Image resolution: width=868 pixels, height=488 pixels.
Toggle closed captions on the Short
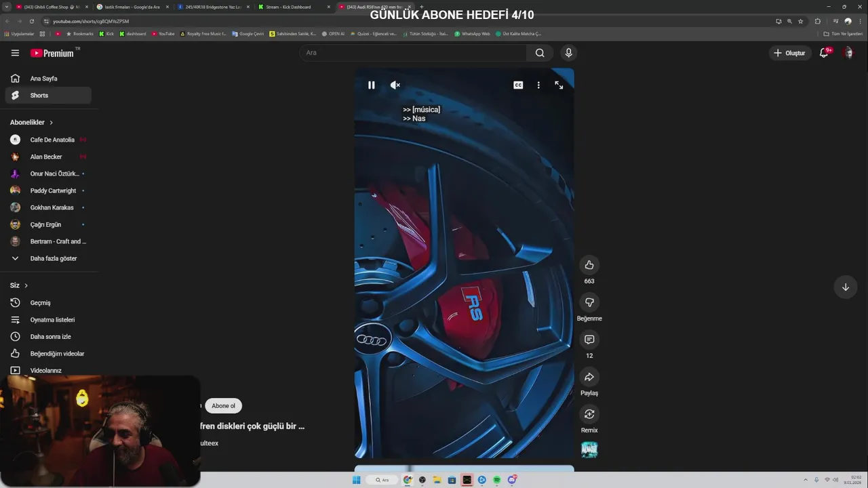[518, 85]
